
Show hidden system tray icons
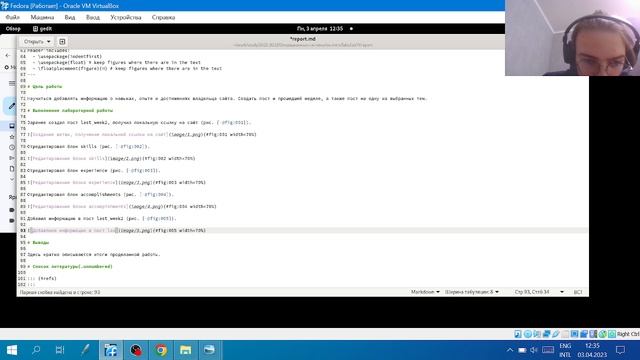(x=510, y=350)
